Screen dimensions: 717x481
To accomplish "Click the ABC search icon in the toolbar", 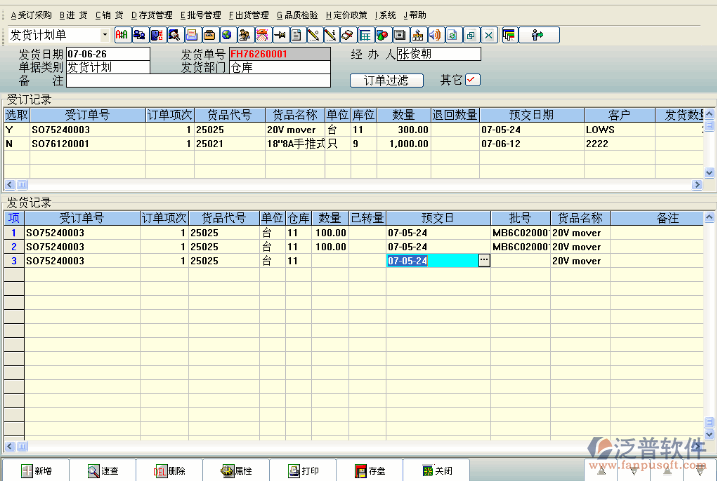I will (x=122, y=36).
